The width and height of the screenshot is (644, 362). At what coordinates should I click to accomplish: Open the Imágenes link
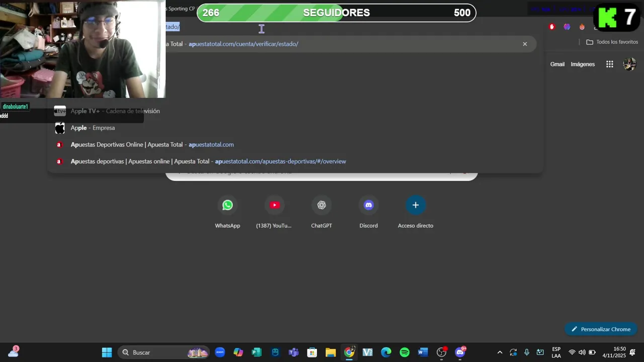(x=583, y=64)
